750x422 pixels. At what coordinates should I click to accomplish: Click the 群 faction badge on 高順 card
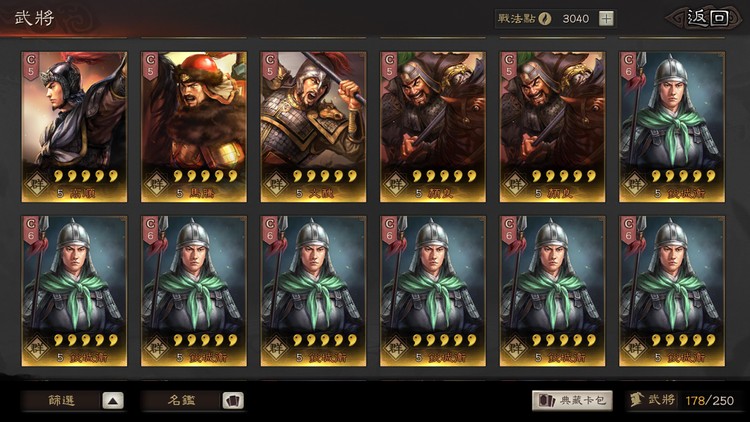click(x=37, y=184)
